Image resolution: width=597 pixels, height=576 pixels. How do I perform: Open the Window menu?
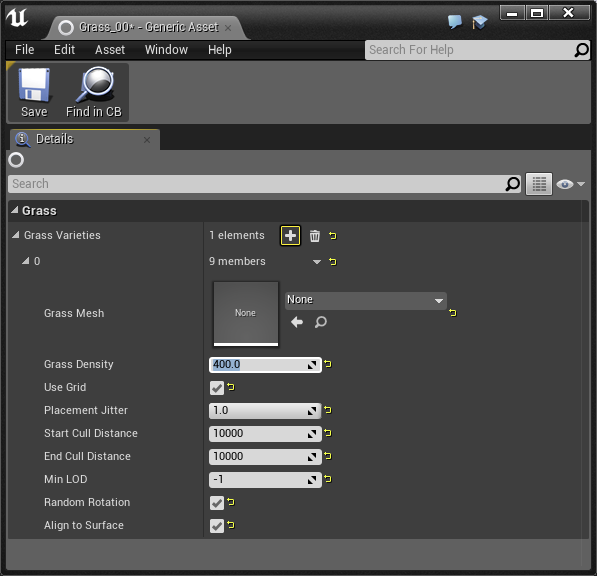click(x=166, y=50)
